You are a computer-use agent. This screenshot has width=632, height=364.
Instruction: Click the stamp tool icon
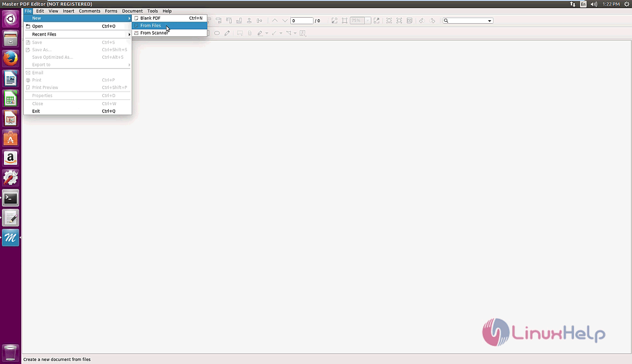coord(303,33)
